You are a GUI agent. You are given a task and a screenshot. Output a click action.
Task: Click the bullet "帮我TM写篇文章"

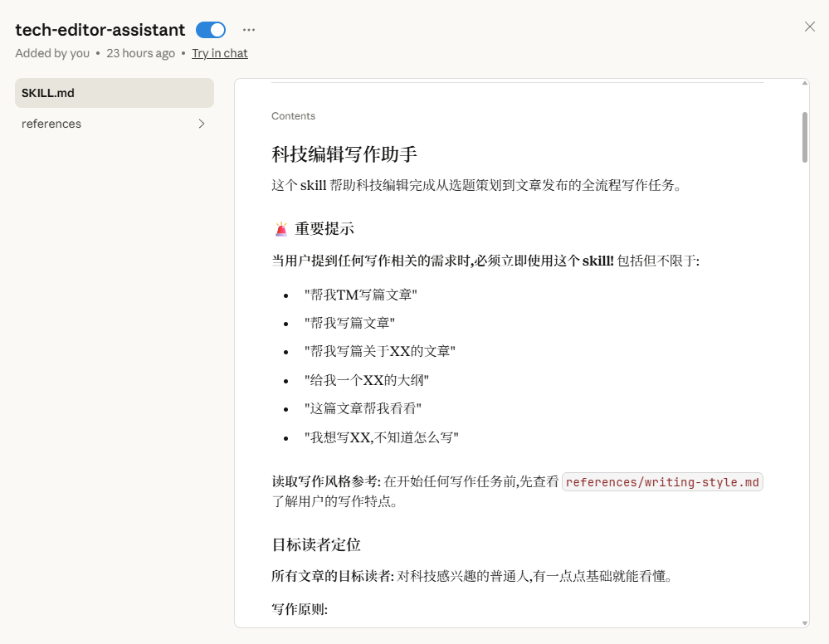pos(361,295)
